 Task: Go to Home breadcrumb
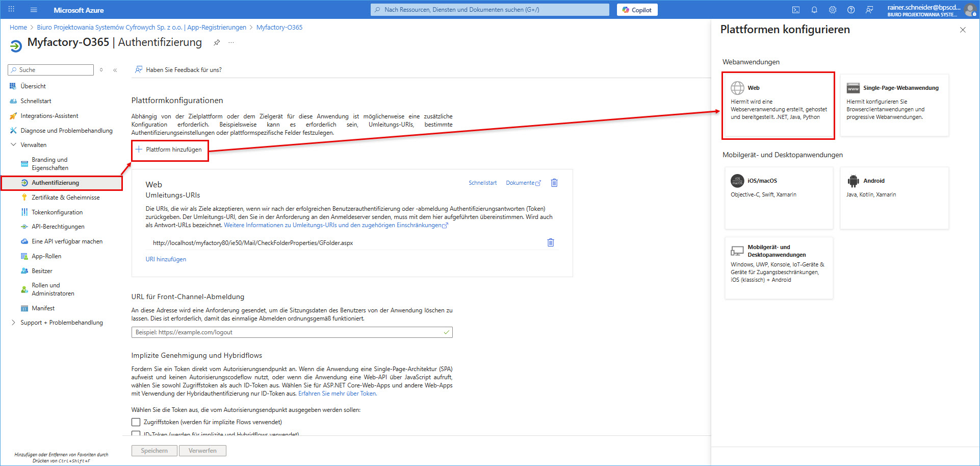pos(18,28)
